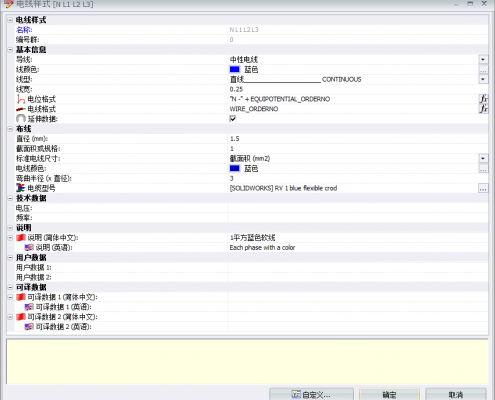Click the 延伸数据 arc icon

pyautogui.click(x=21, y=119)
